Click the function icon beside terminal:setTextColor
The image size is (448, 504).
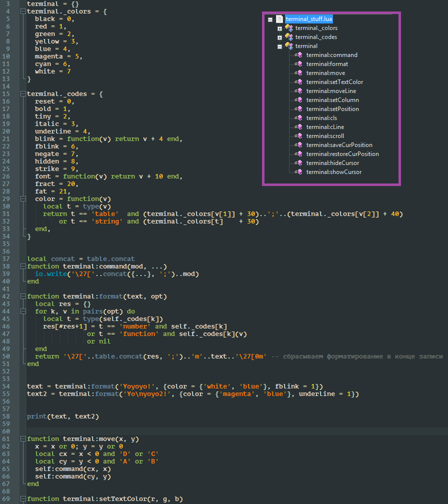[x=299, y=82]
